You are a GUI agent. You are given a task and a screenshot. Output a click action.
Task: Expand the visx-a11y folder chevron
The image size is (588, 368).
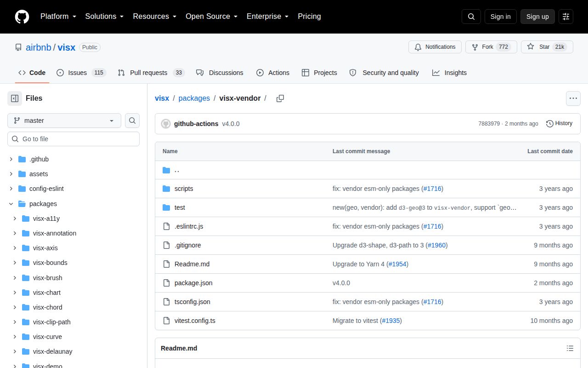click(15, 218)
